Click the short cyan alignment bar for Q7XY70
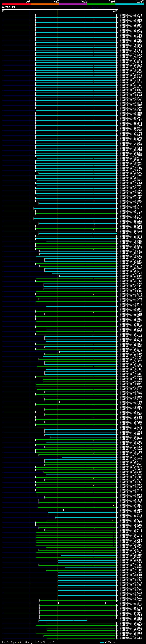This screenshot has height=644, width=146. click(82, 603)
